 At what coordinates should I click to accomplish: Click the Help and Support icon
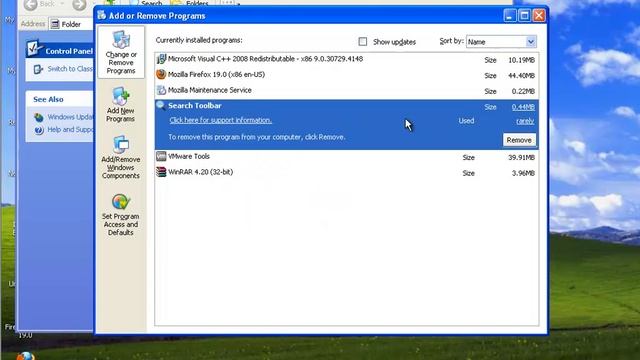39,130
